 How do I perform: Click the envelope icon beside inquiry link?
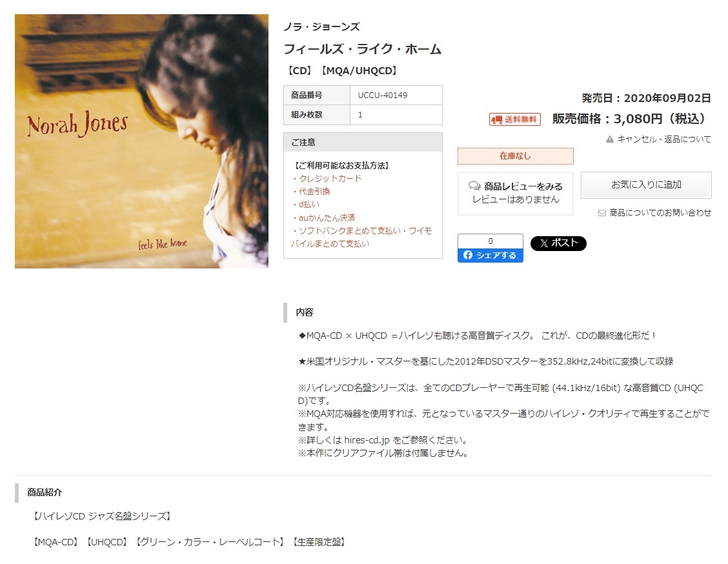click(x=602, y=213)
